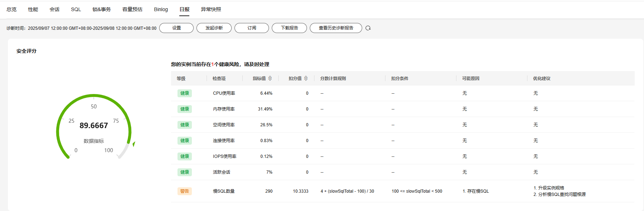This screenshot has height=211, width=644.
Task: Open the 性能 tab
Action: [x=33, y=9]
